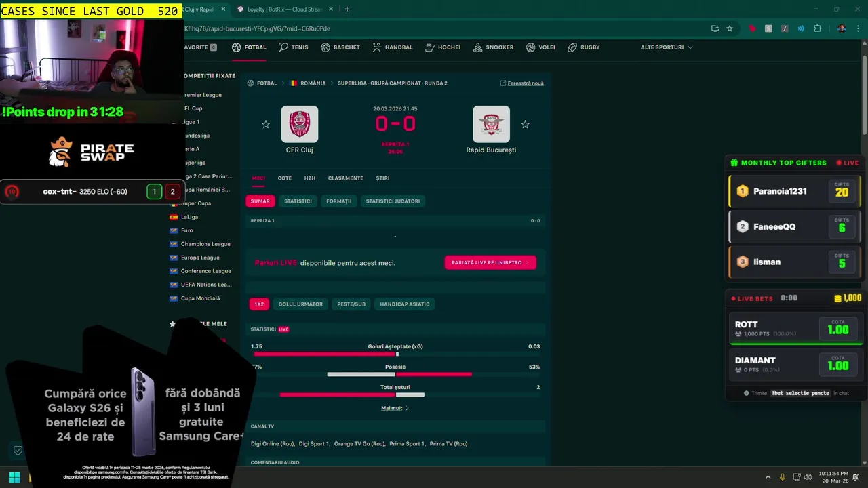Open the Snooker balls icon

tap(478, 47)
